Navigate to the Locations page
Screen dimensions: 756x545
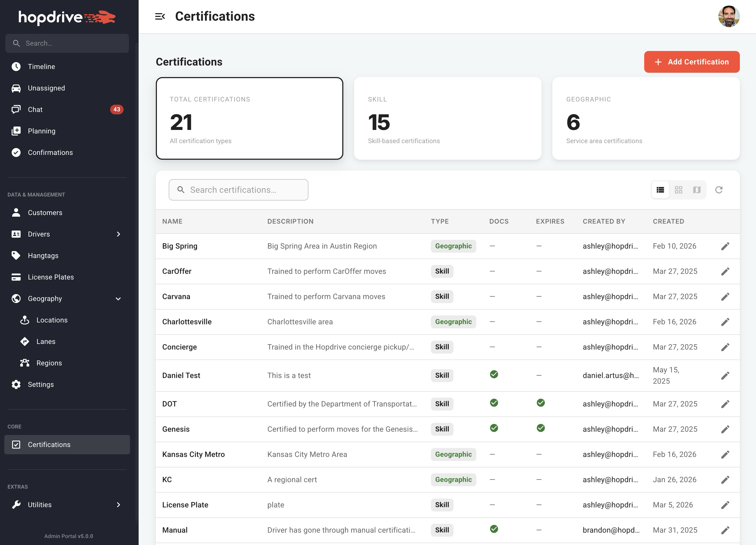point(52,320)
